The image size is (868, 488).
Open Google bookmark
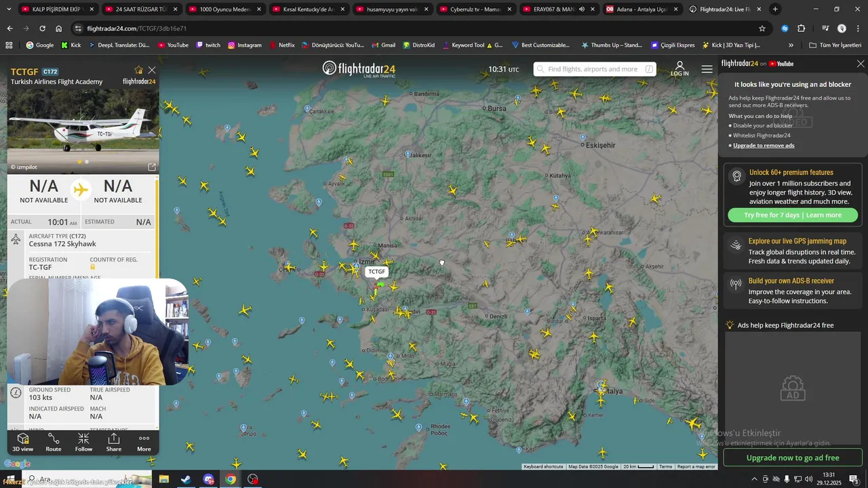39,45
